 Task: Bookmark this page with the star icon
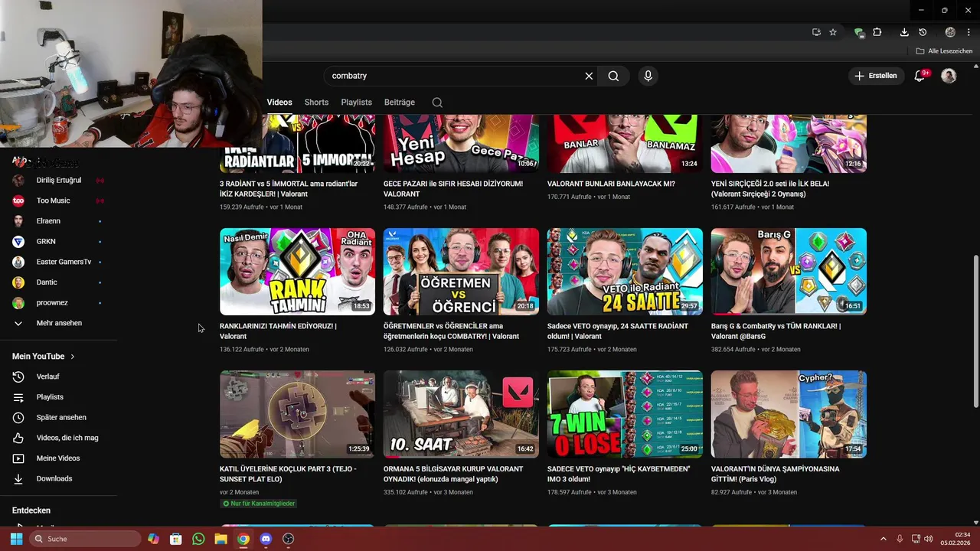pyautogui.click(x=833, y=32)
